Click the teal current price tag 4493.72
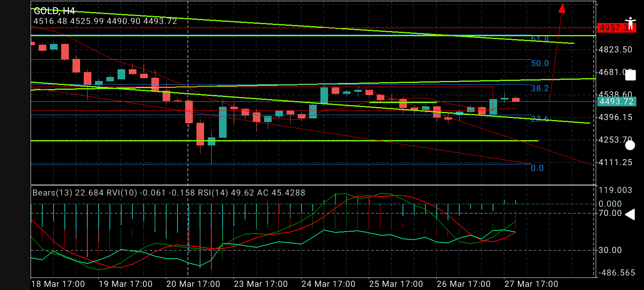Image resolution: width=644 pixels, height=290 pixels. coord(617,101)
